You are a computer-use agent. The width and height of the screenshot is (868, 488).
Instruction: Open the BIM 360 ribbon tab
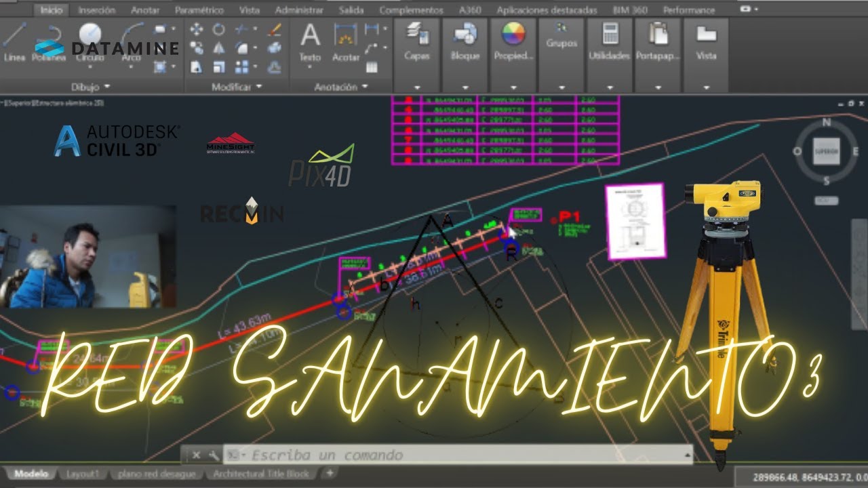(x=629, y=10)
